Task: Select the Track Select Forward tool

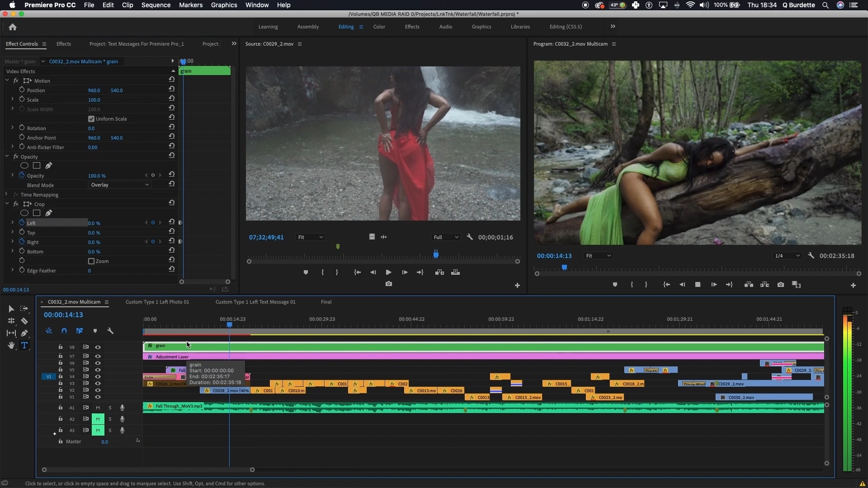Action: click(x=24, y=309)
